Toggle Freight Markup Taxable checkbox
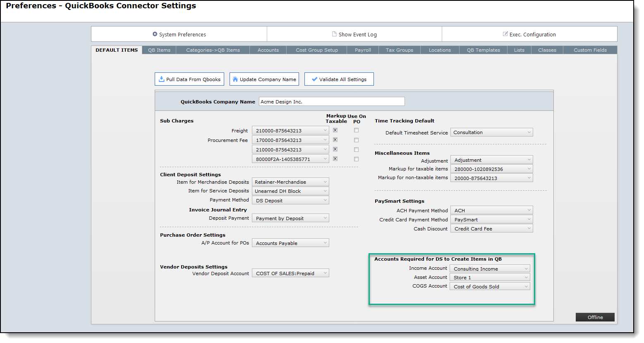This screenshot has height=343, width=644. point(335,130)
